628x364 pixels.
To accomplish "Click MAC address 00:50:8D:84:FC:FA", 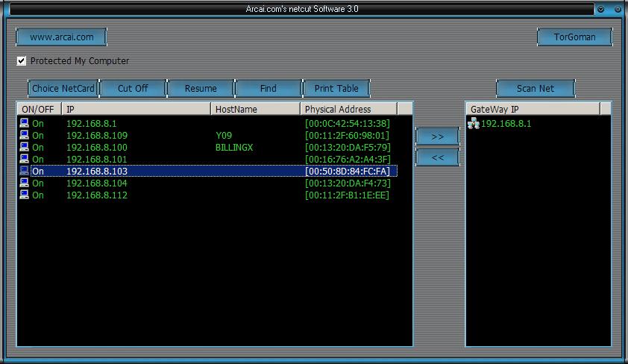I will 348,172.
